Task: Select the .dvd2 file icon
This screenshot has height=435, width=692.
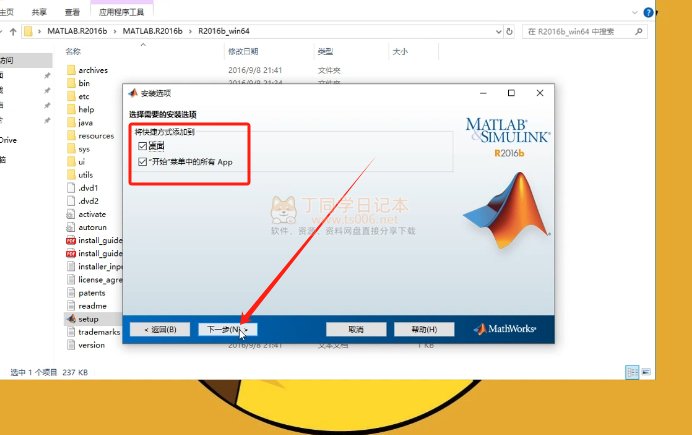Action: click(71, 201)
